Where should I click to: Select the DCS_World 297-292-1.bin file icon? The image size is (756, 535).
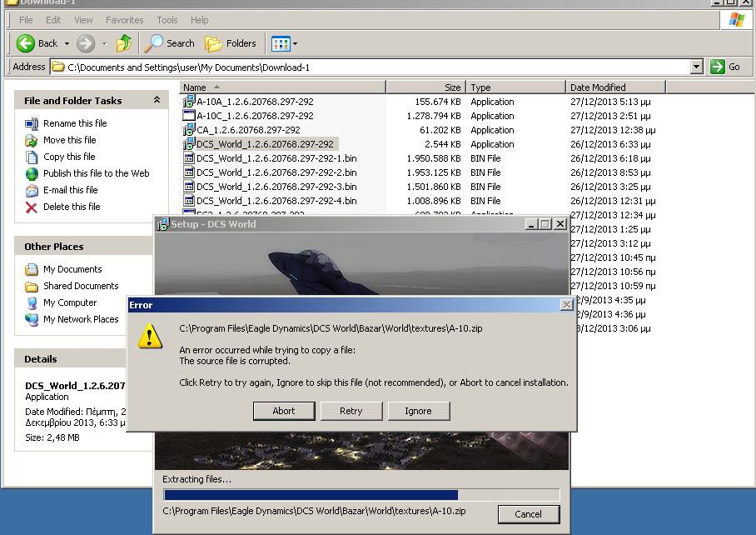[x=188, y=158]
